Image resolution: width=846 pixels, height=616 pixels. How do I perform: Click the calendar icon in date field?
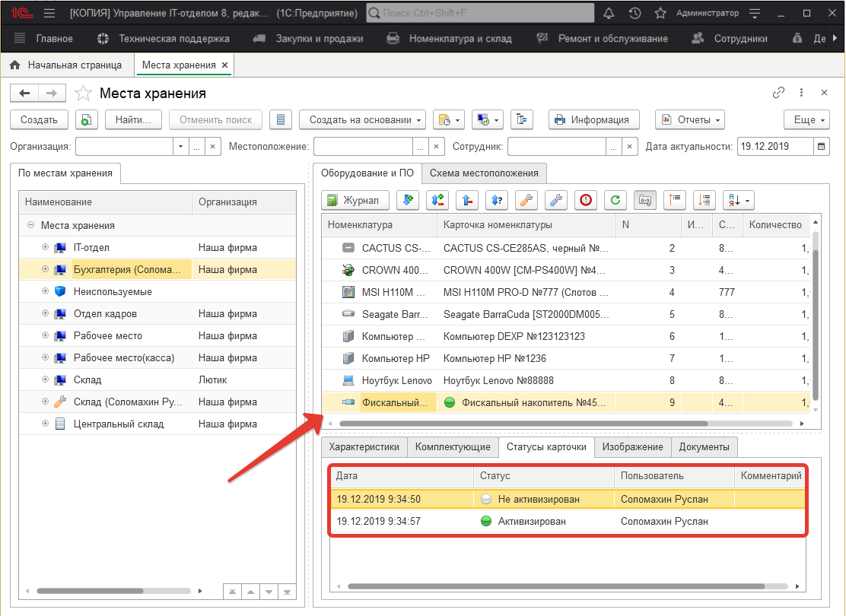coord(821,146)
